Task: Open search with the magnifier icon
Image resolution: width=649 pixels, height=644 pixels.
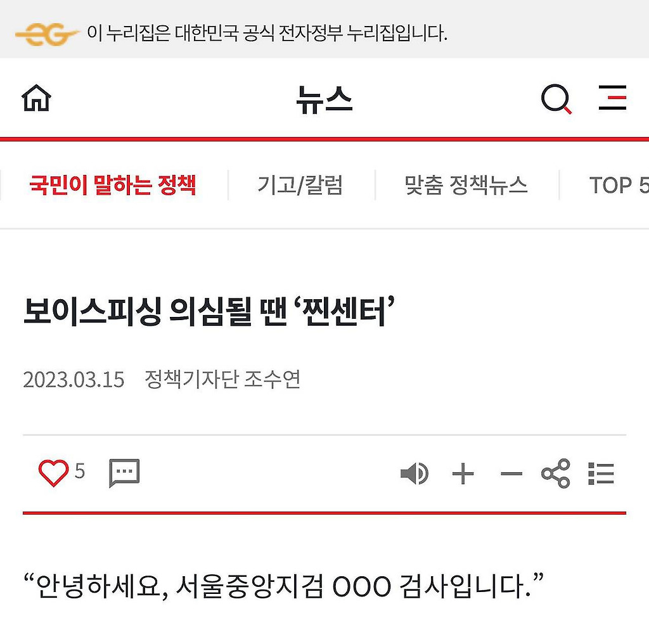Action: (556, 99)
